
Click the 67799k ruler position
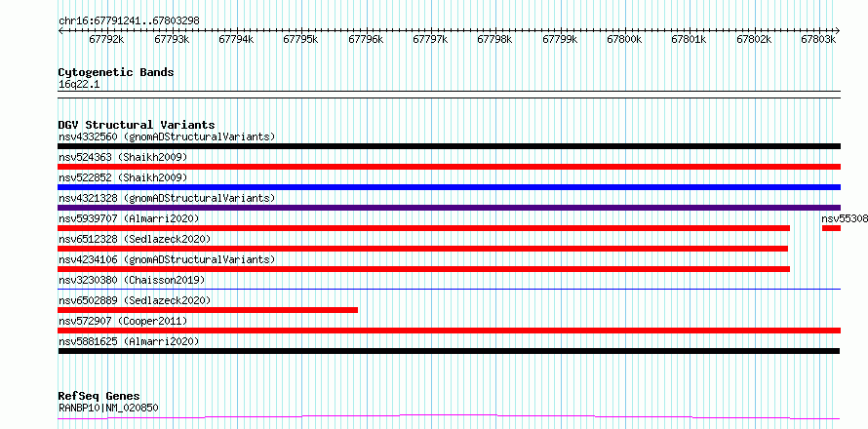pos(560,40)
